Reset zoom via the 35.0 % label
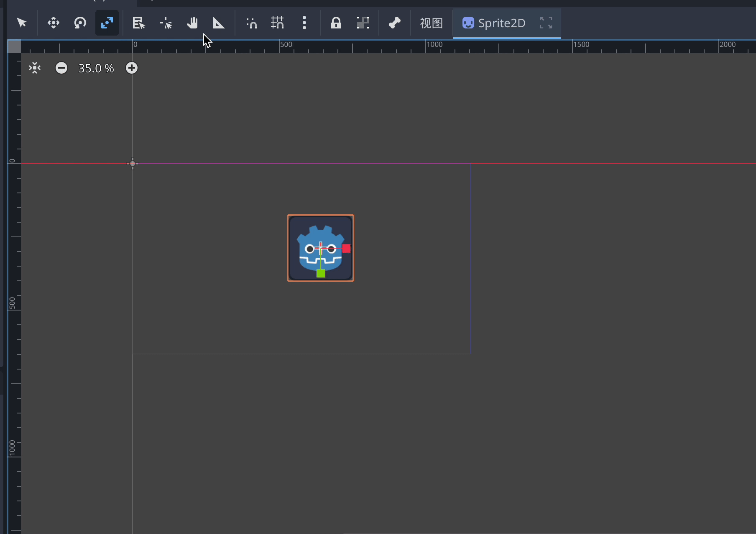Screen dimensions: 756x534 [x=96, y=68]
